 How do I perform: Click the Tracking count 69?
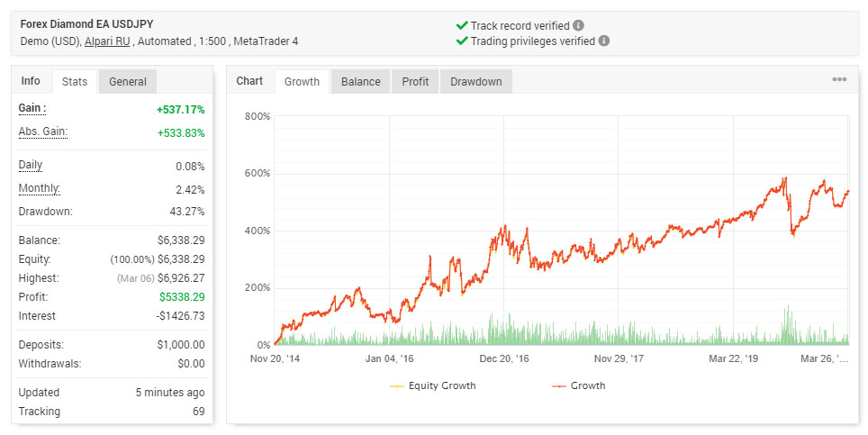199,412
